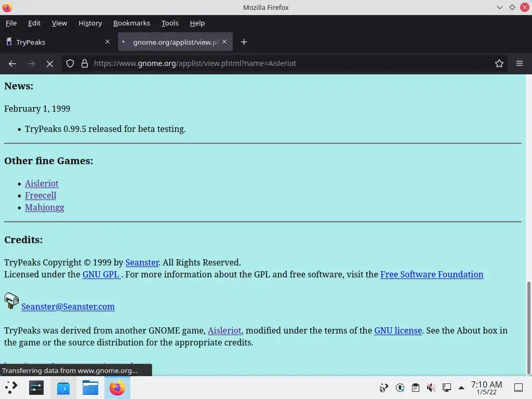Open the Dolphin file manager taskbar icon
Screen dimensions: 532x399
90,388
